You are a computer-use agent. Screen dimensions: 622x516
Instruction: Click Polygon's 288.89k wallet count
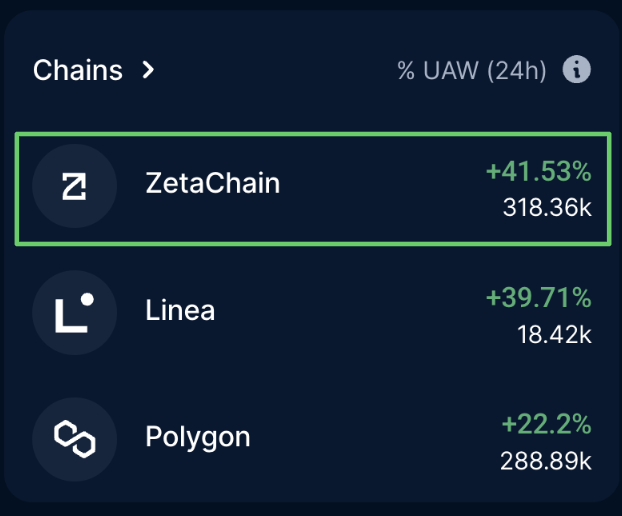pos(546,461)
